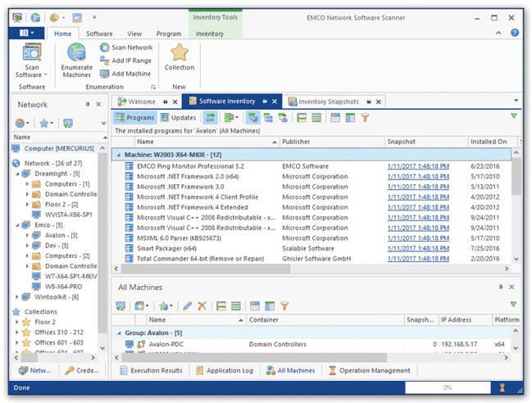Image resolution: width=532 pixels, height=403 pixels.
Task: Open the Execution Results pane tab
Action: click(152, 370)
